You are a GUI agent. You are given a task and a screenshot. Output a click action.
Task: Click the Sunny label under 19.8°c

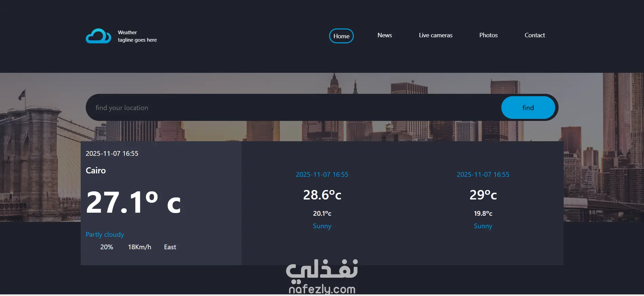point(483,226)
